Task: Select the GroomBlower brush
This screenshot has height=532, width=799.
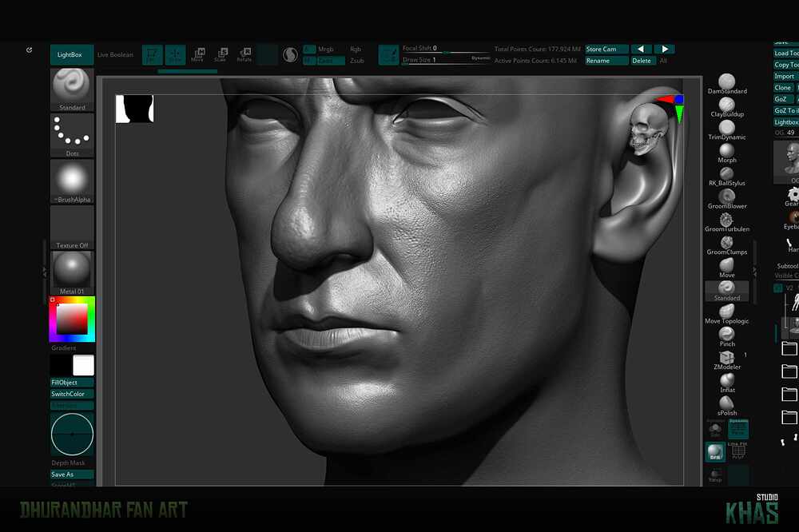Action: coord(727,199)
